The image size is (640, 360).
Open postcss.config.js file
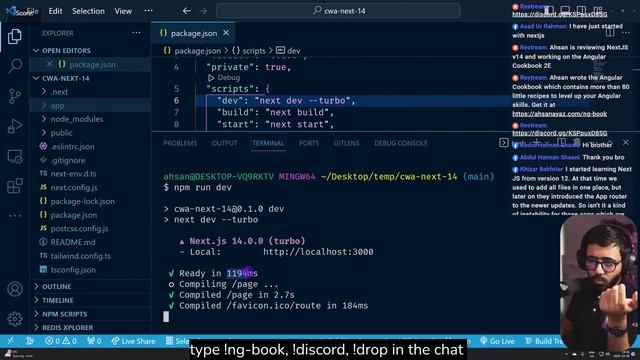[x=91, y=229]
